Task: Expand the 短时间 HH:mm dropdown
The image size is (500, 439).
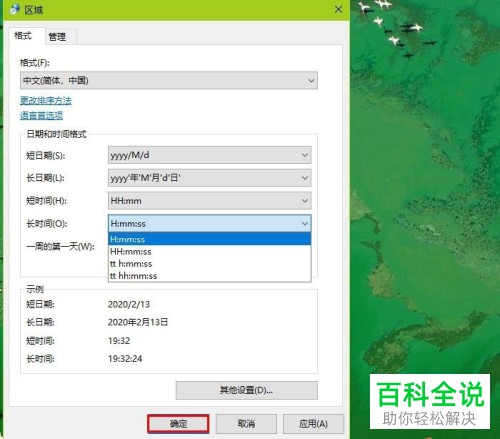Action: tap(210, 201)
